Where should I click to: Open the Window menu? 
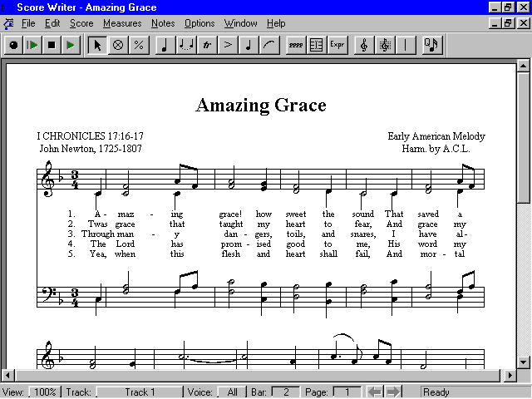pos(240,23)
